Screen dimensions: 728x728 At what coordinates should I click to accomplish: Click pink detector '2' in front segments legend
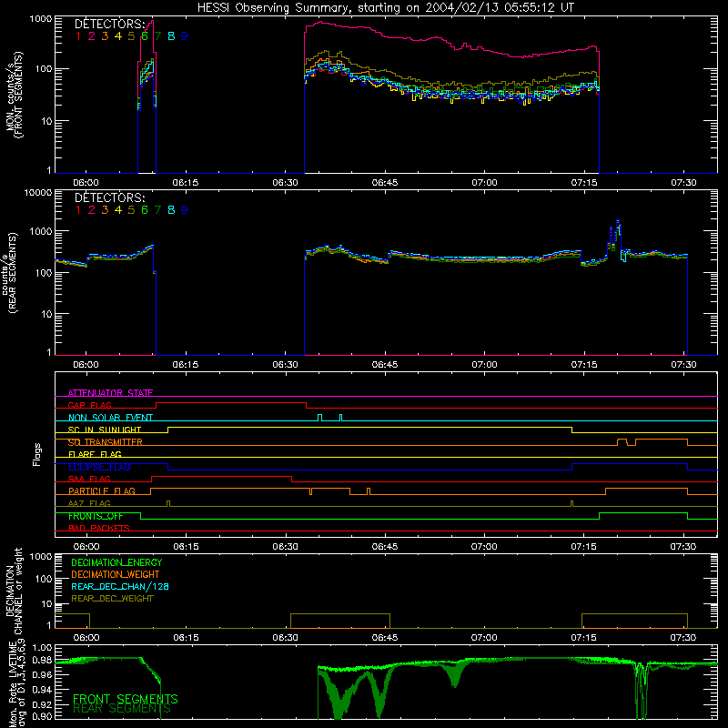92,36
